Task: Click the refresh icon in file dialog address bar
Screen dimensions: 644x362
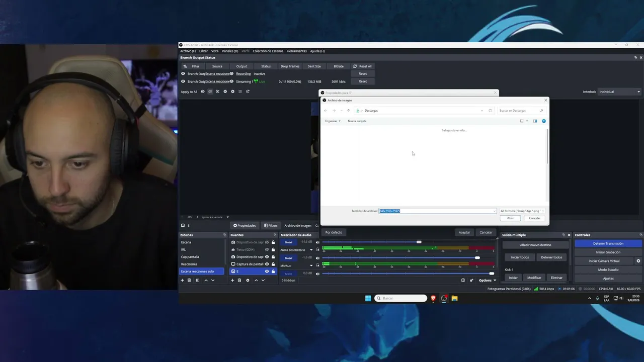Action: coord(490,111)
